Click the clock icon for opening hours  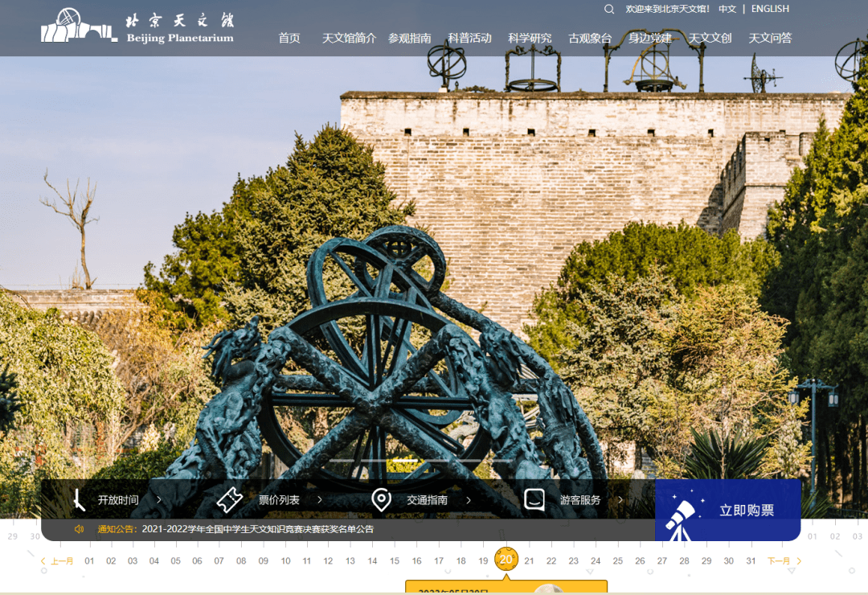click(x=79, y=499)
